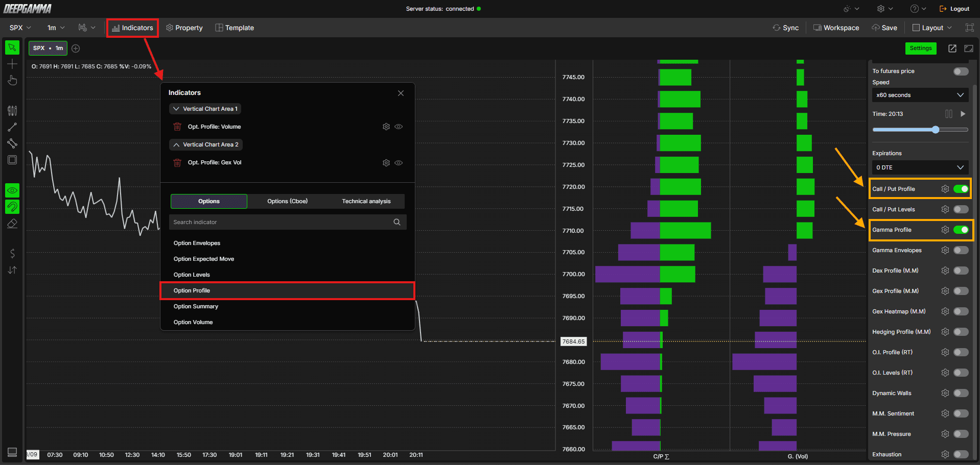Toggle the green eye drawings visibility tool
The image size is (980, 465).
tap(12, 190)
